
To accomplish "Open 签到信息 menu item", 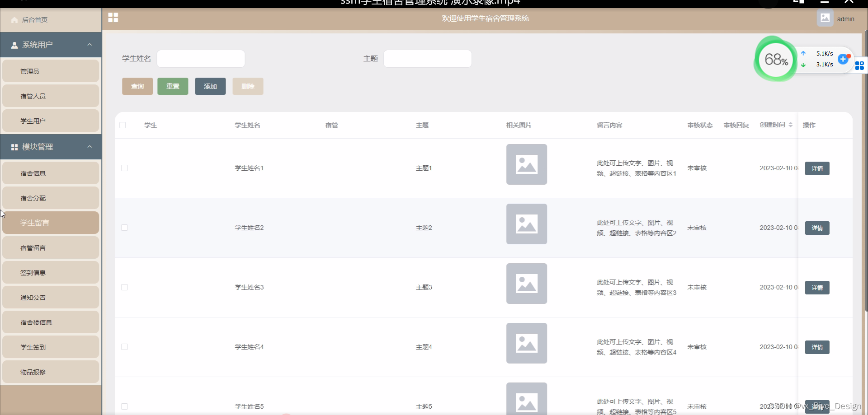I will [x=51, y=272].
